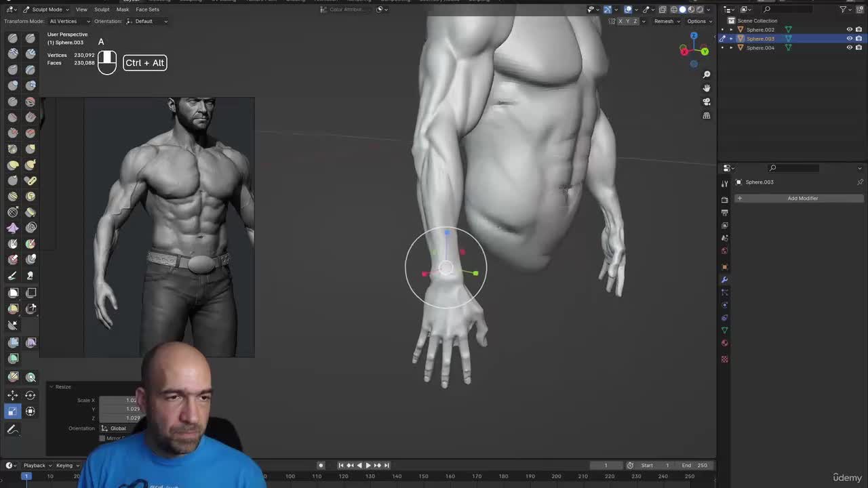Click the Z axis on navigation gizmo
The image size is (868, 488).
(694, 36)
